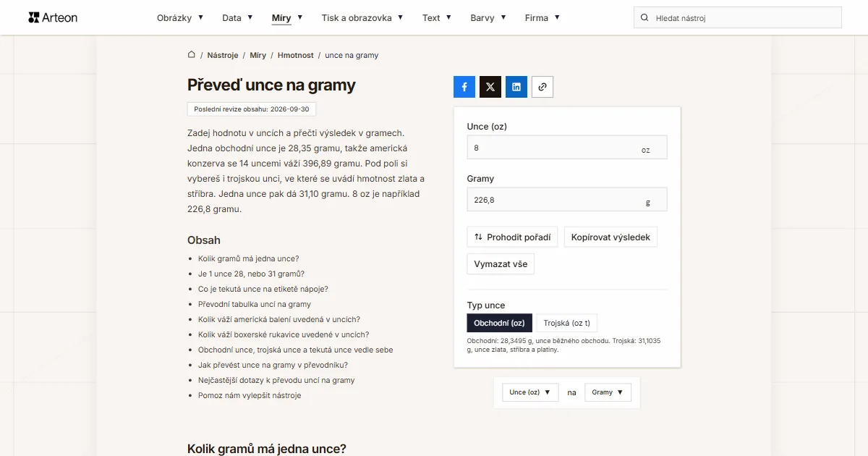Jump to 'Obchodní unce, trojská unce a tekutá unce vedle sebe'
The image size is (868, 456).
296,350
